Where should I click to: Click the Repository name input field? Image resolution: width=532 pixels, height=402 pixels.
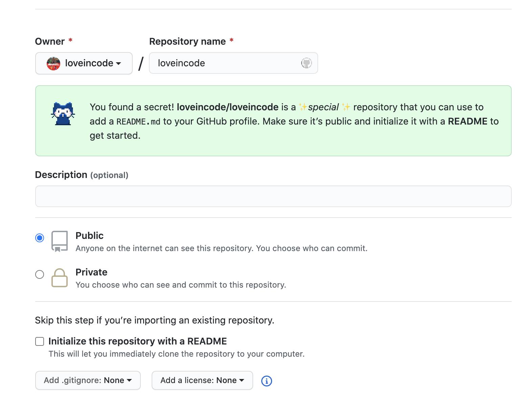(x=234, y=63)
